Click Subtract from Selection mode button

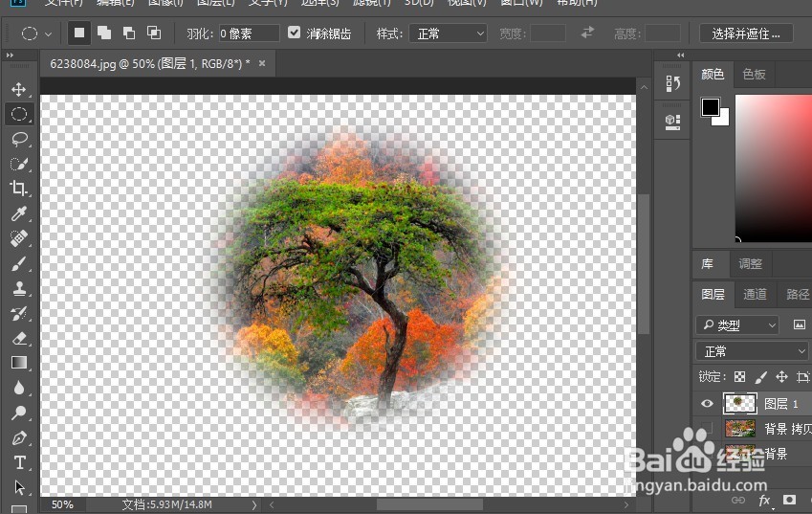point(129,34)
